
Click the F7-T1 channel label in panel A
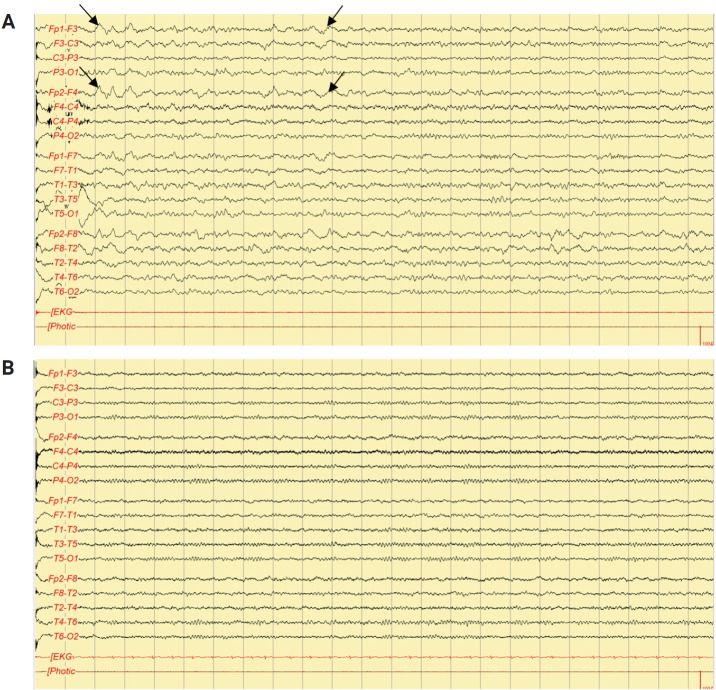coord(66,170)
